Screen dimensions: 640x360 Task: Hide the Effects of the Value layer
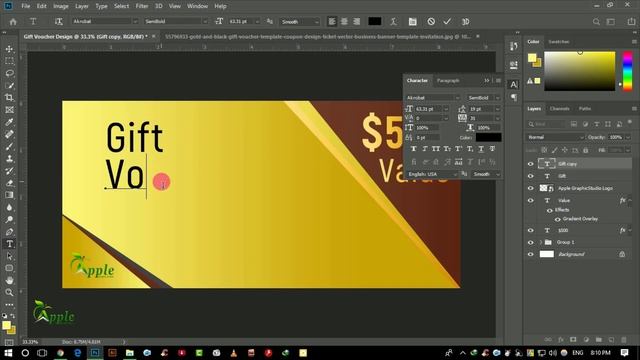(x=549, y=210)
